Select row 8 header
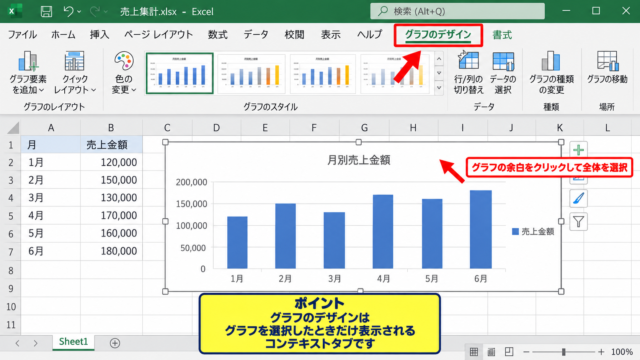640x360 pixels. 11,270
